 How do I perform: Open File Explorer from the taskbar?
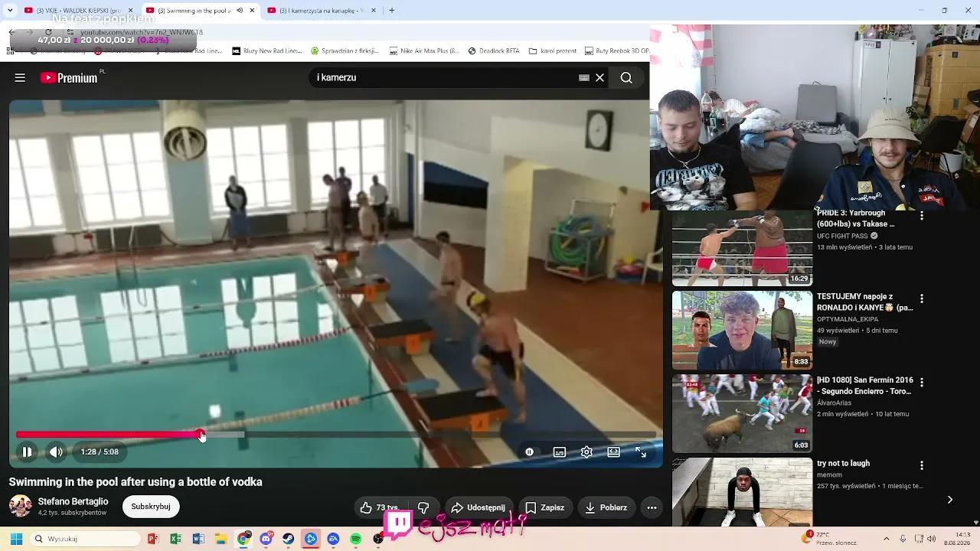(x=220, y=539)
